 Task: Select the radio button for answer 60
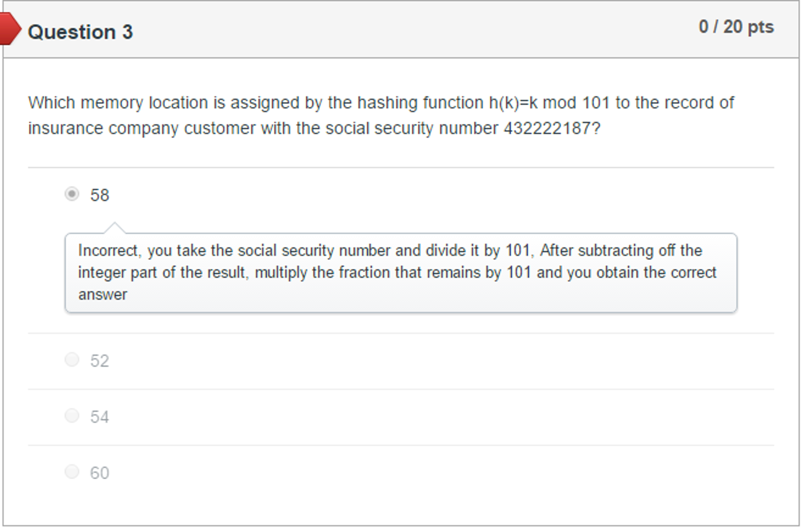point(73,472)
